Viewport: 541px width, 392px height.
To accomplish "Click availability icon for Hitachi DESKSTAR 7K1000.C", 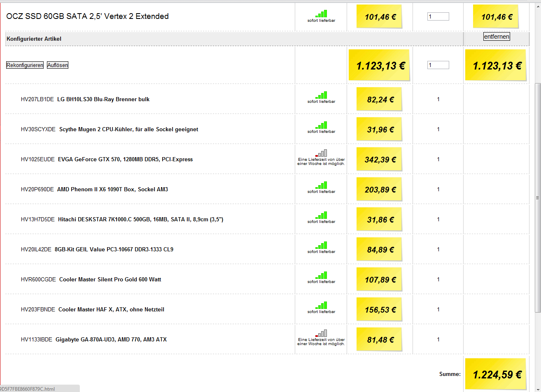I will (x=322, y=215).
